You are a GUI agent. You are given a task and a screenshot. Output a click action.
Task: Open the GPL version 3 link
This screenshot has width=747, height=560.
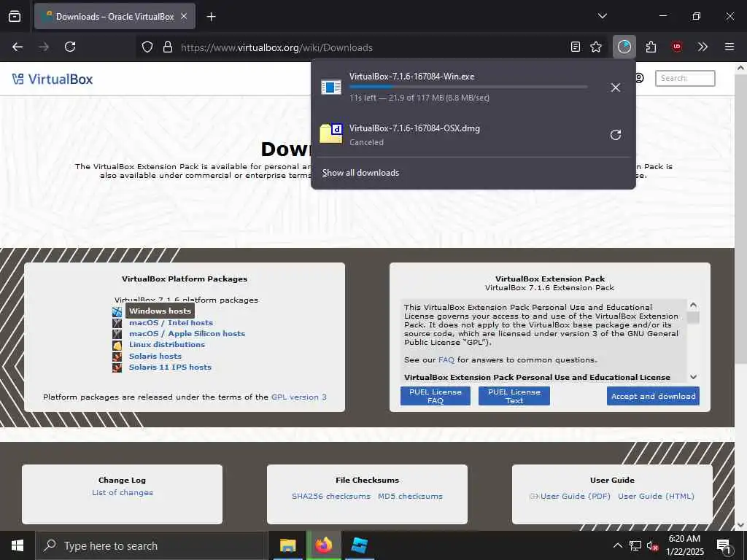[298, 397]
